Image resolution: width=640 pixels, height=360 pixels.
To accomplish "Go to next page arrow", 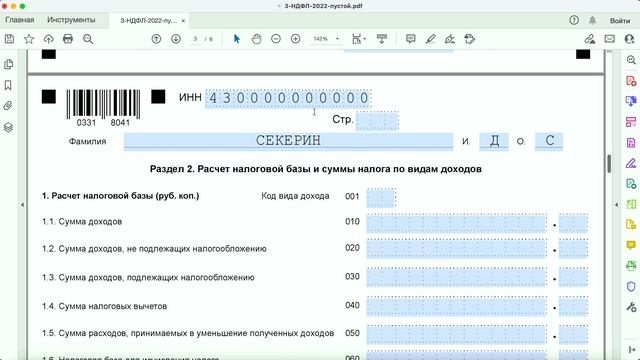I will [176, 39].
